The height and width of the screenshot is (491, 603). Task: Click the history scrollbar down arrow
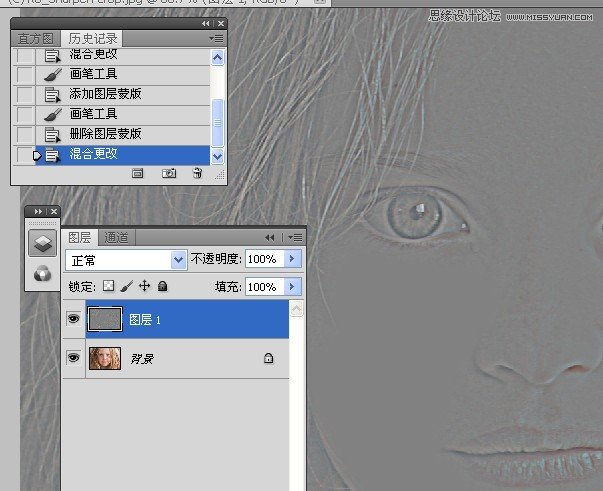coord(217,156)
